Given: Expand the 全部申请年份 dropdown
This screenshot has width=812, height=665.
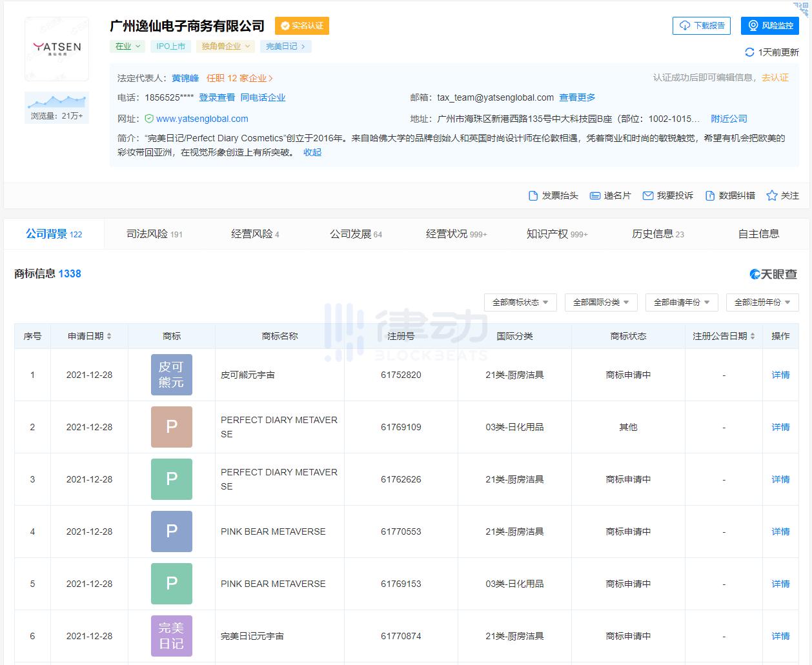Looking at the screenshot, I should pyautogui.click(x=682, y=302).
